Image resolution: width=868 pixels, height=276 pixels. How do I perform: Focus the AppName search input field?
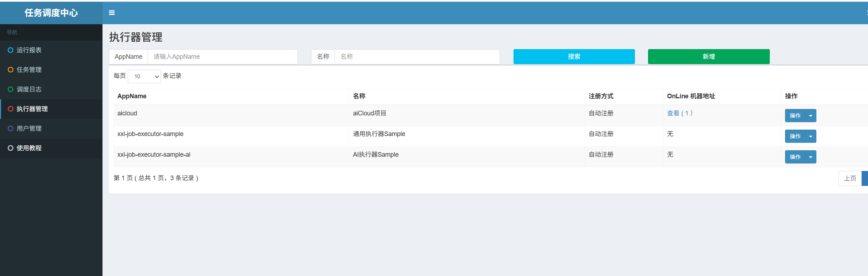click(223, 57)
